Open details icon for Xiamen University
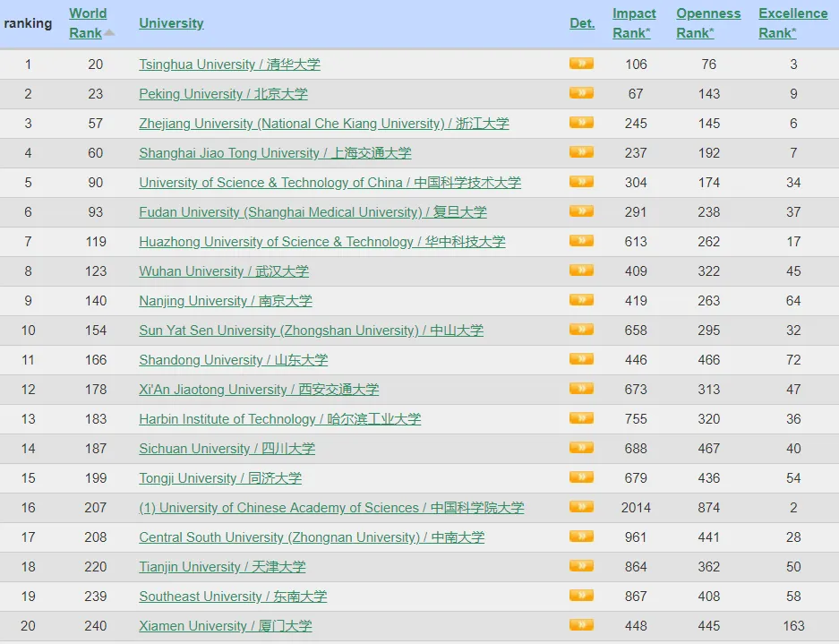Viewport: 839px width, 644px height. (581, 625)
